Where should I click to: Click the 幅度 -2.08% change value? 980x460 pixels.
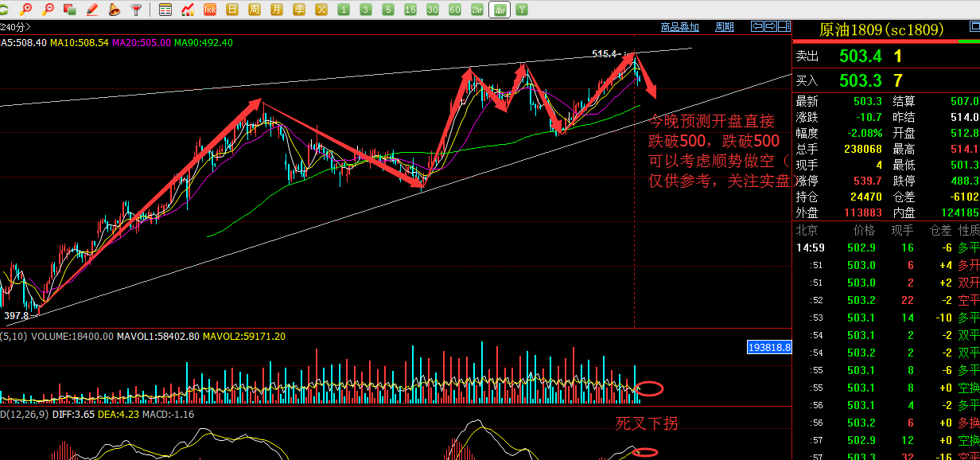click(865, 133)
